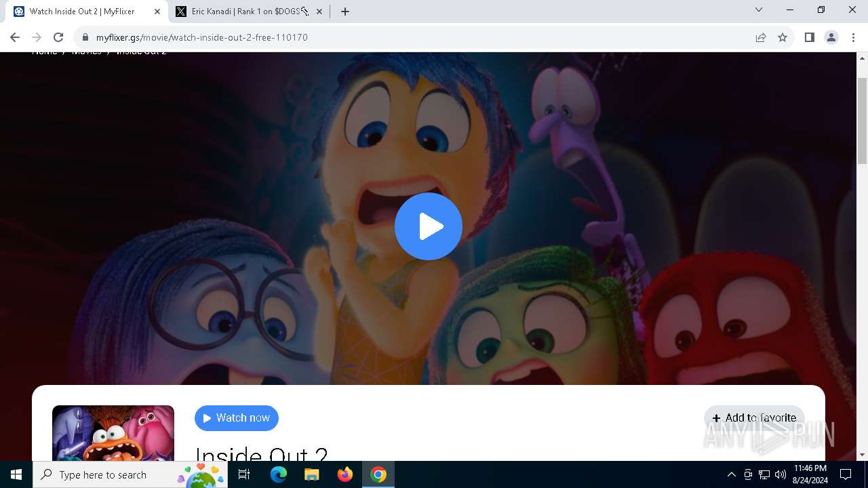
Task: Open the browser side panel
Action: (810, 37)
